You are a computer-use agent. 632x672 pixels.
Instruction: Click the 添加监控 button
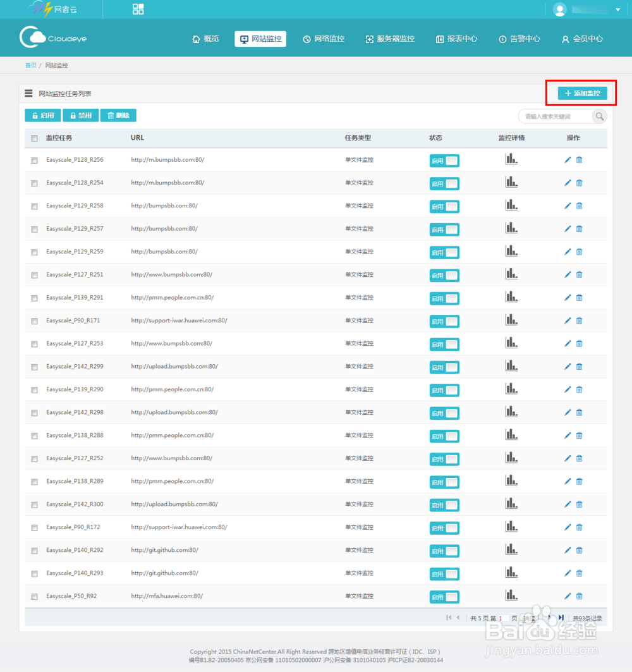[582, 93]
